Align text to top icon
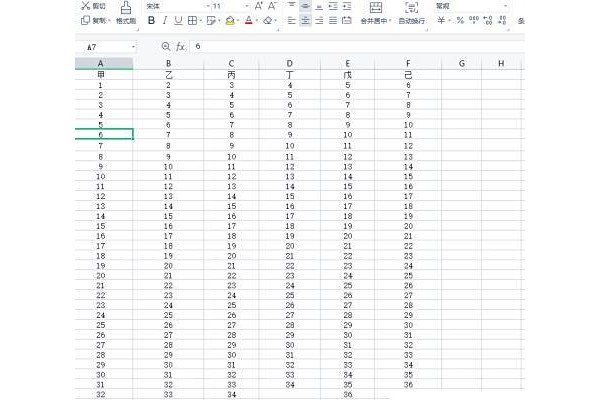 coord(292,6)
